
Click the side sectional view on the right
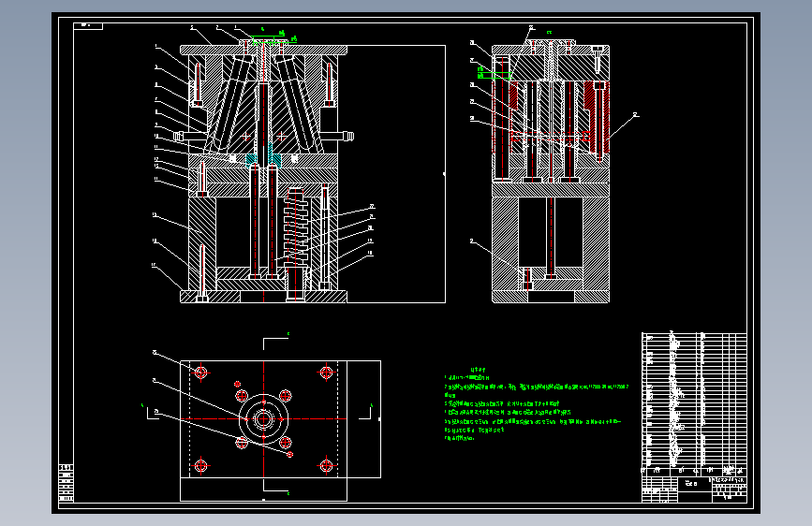tap(551, 172)
